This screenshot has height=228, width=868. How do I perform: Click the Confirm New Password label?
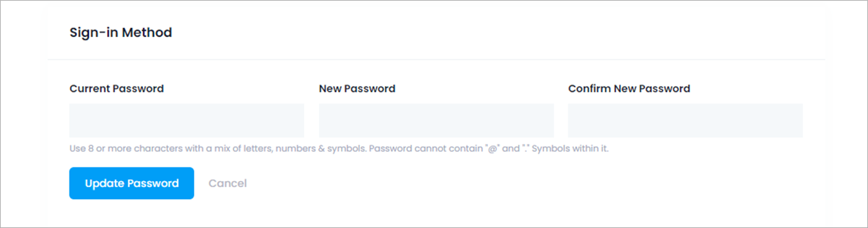(x=629, y=88)
